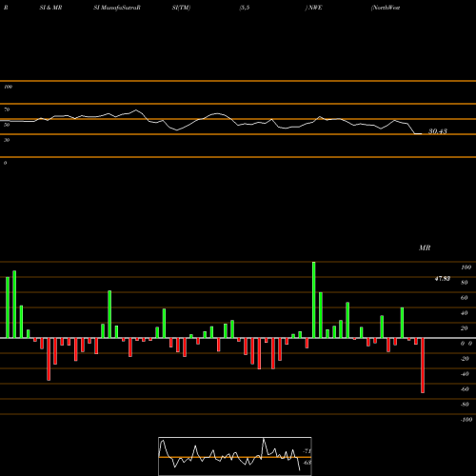Open the mini overview chart thumbnail
The image size is (476, 476).
point(235,456)
